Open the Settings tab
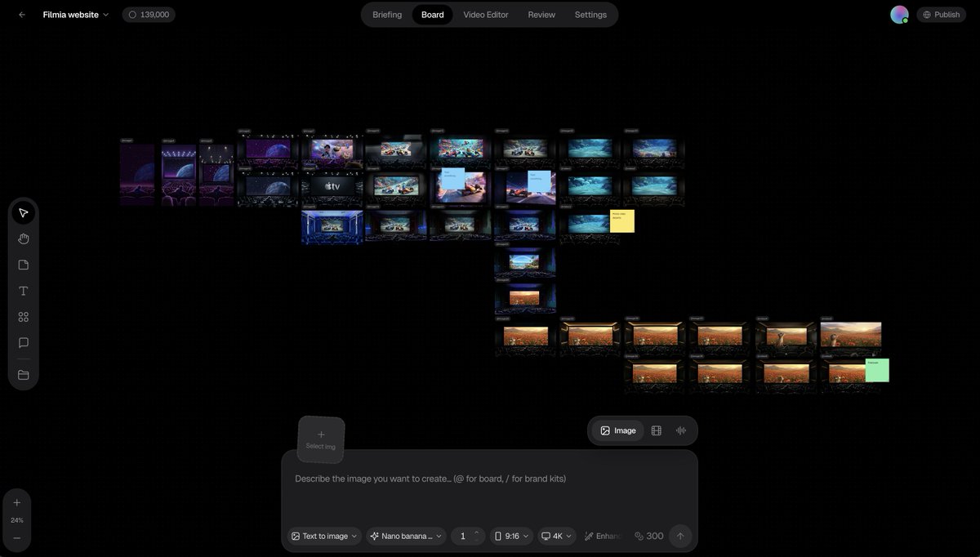980x557 pixels. (x=590, y=15)
